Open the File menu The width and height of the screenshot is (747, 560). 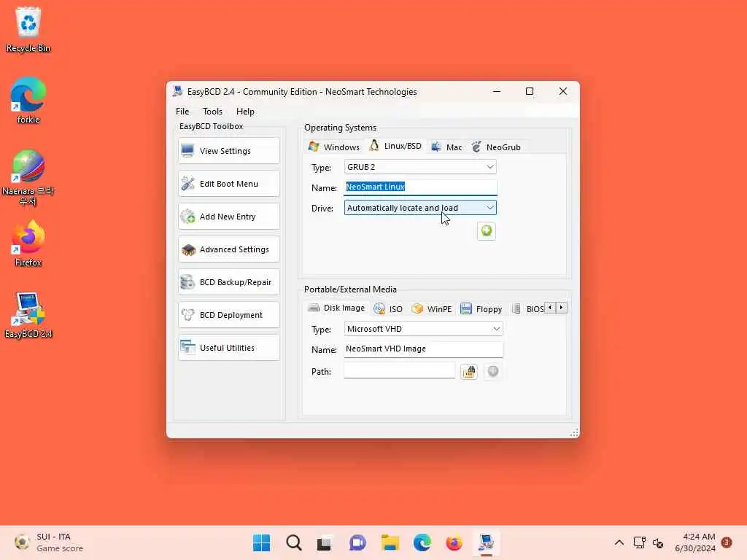click(182, 112)
